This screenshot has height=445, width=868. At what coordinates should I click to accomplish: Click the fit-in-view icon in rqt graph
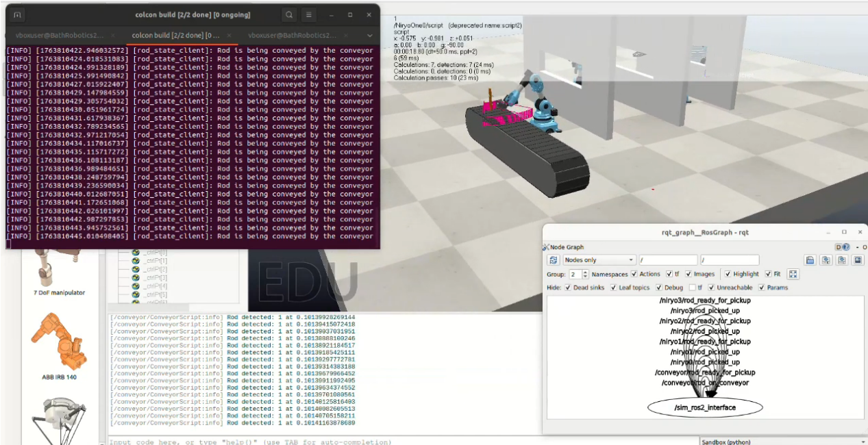793,274
